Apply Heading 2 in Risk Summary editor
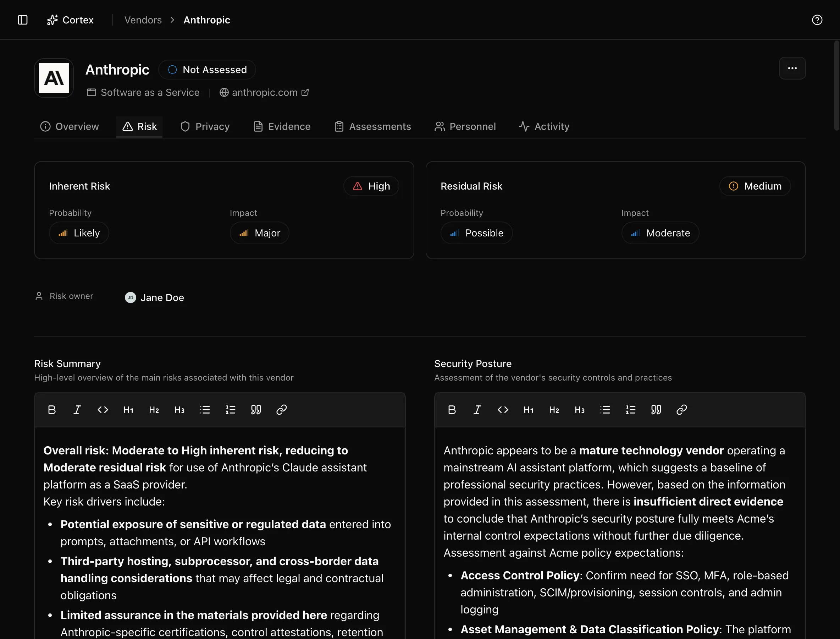Image resolution: width=840 pixels, height=639 pixels. click(x=154, y=410)
